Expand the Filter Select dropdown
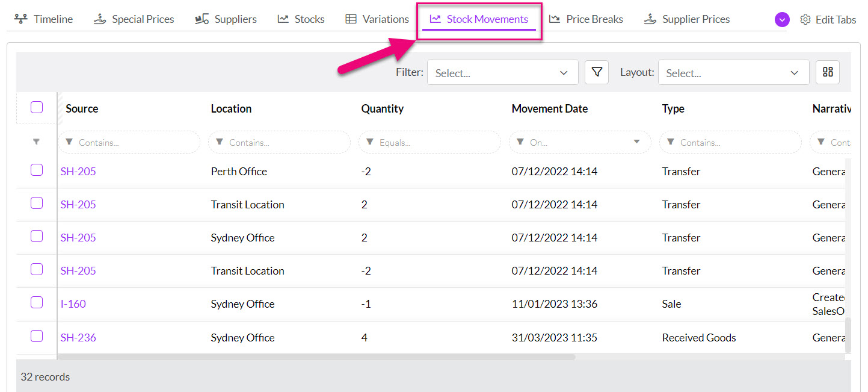The width and height of the screenshot is (868, 392). [x=503, y=72]
